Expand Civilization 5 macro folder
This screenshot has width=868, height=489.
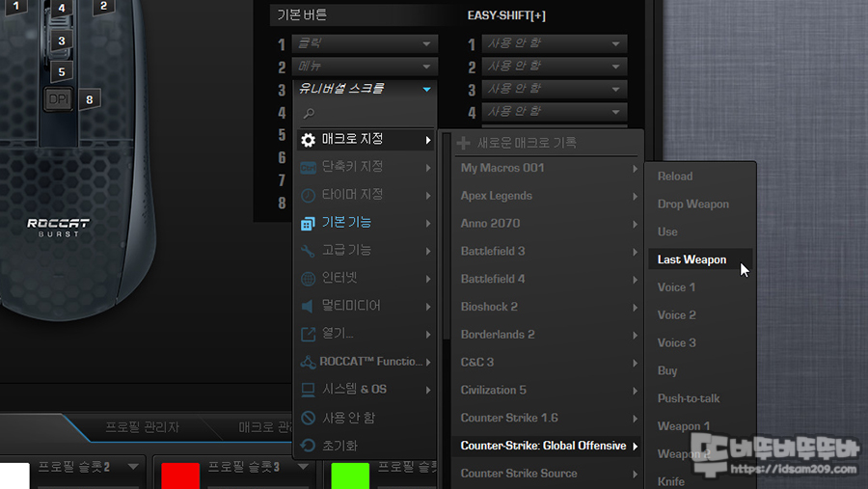tap(548, 390)
